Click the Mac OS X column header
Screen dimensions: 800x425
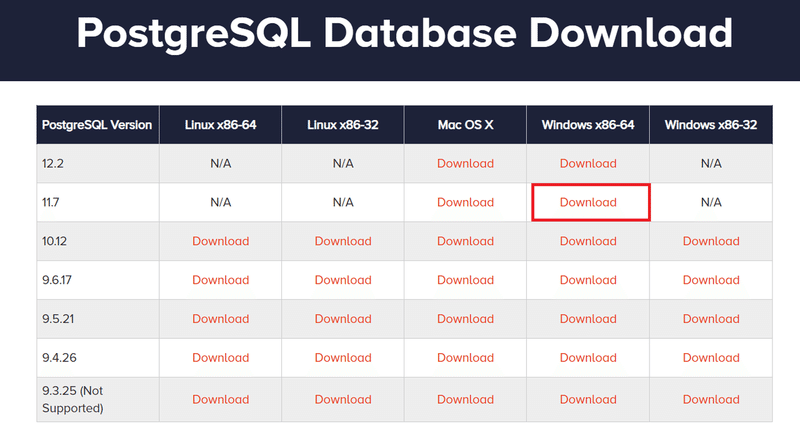point(465,124)
